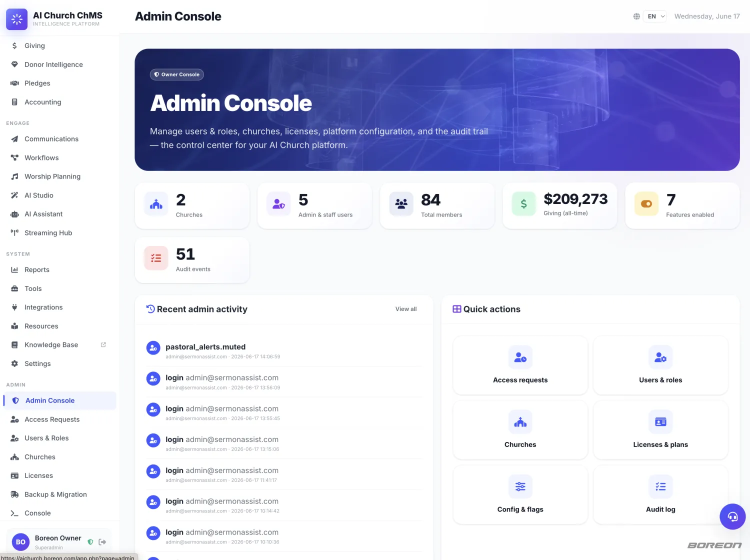Select login entry at 13:15:06
750x560 pixels.
[284, 443]
